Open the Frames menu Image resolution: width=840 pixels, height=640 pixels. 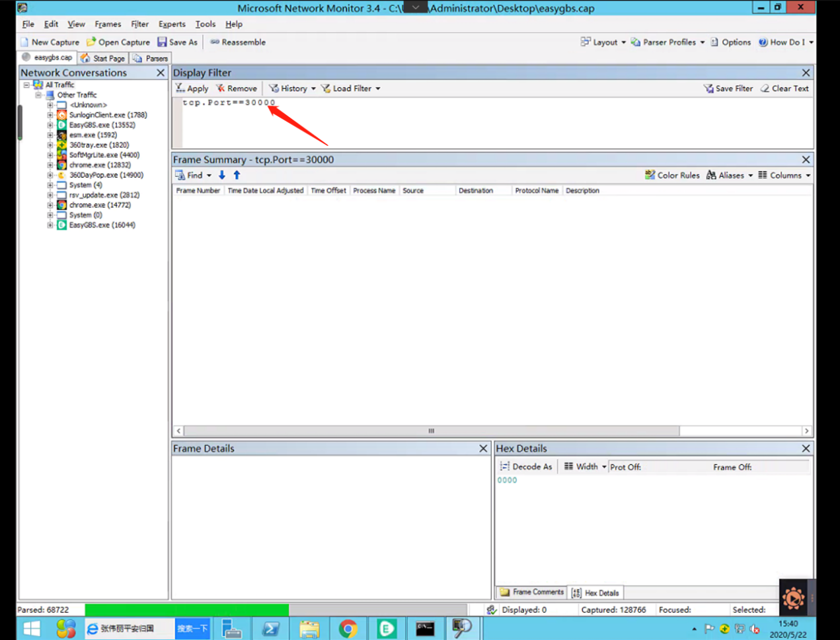[108, 24]
